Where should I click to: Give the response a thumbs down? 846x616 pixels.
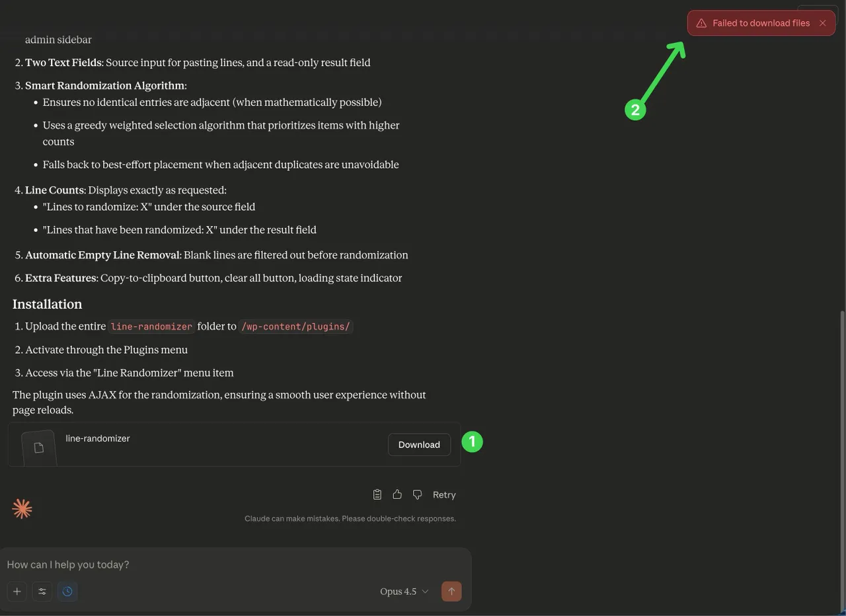417,494
